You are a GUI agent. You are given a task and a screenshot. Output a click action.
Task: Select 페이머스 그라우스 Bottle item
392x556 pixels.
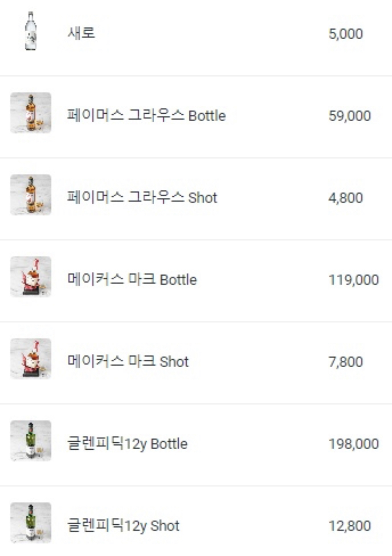tap(146, 116)
